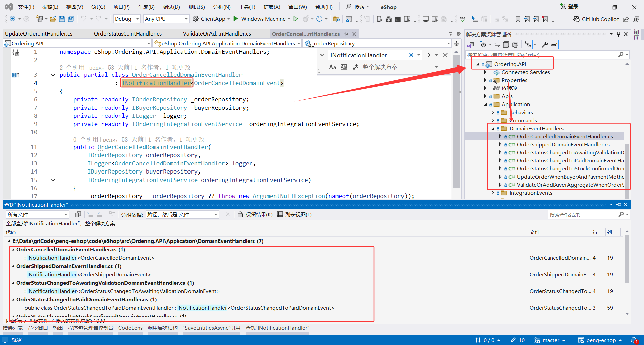Open the Debug configuration dropdown
This screenshot has height=345, width=644.
coord(127,19)
